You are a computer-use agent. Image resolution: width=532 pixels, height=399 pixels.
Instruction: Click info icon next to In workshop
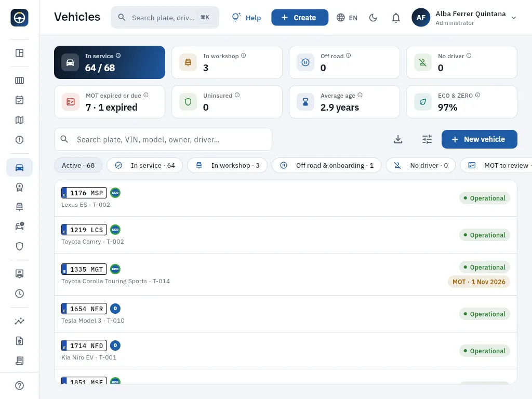click(243, 56)
